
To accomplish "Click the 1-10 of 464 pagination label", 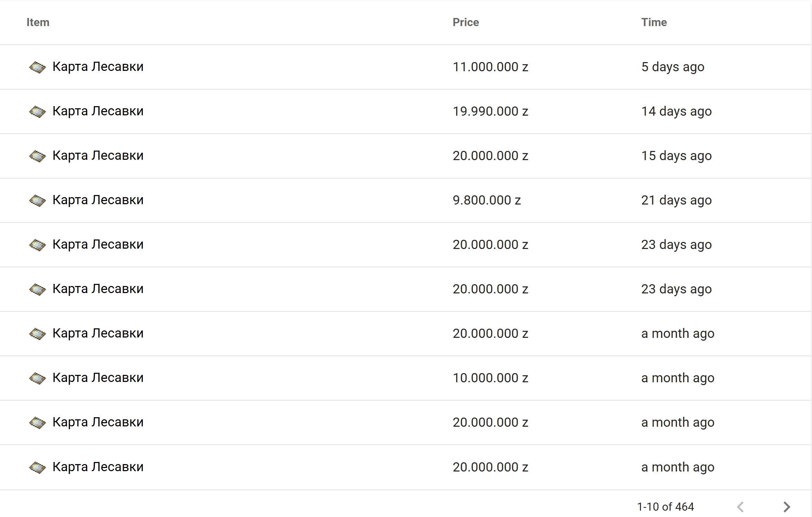I will pos(665,507).
